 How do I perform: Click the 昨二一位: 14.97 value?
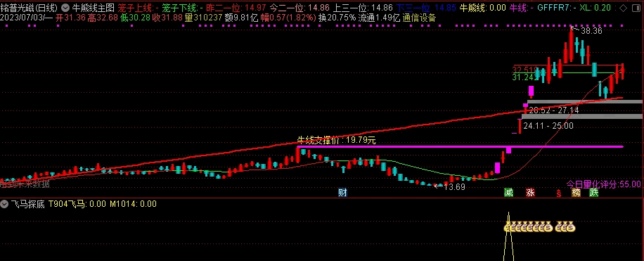pos(236,8)
